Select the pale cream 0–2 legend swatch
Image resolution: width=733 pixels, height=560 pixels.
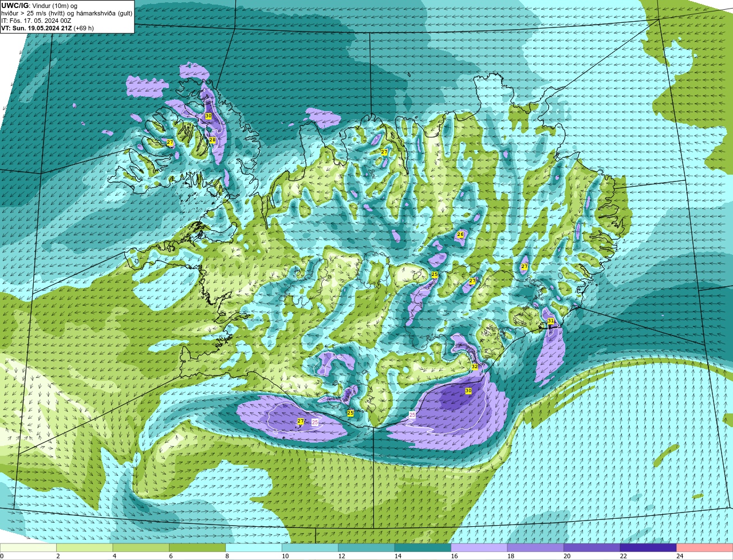tap(28, 547)
